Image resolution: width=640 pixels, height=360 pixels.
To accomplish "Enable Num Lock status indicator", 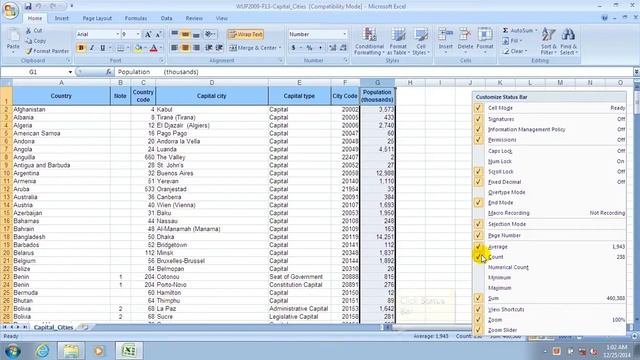I will [x=549, y=161].
